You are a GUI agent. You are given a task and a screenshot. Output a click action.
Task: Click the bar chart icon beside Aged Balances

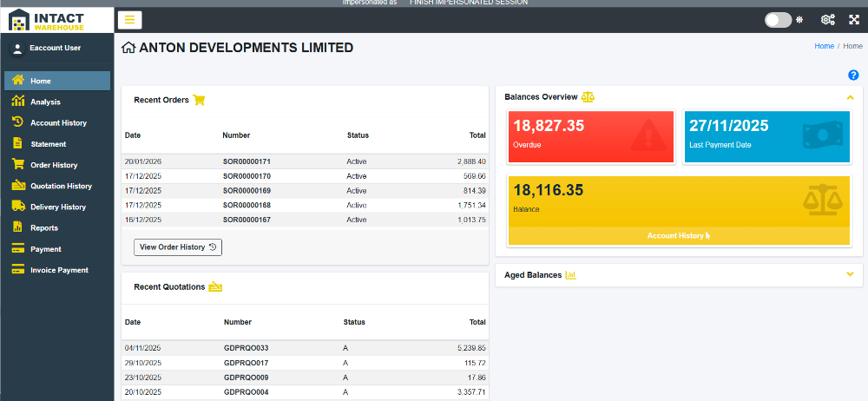[x=571, y=275]
